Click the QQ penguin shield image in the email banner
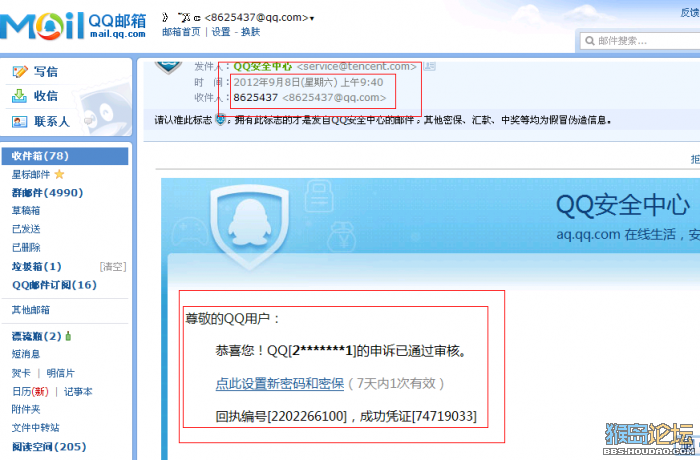 pos(249,226)
